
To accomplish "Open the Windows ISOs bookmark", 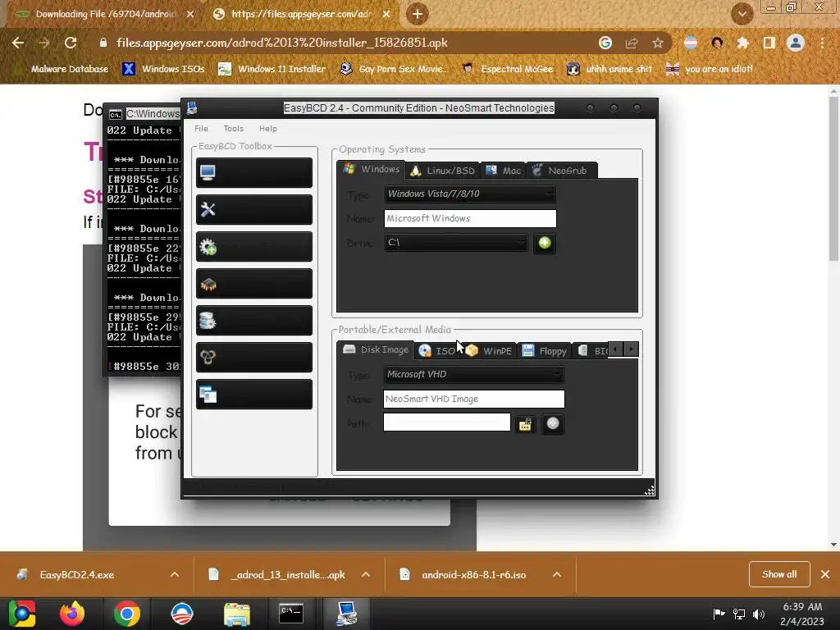I will (x=163, y=69).
